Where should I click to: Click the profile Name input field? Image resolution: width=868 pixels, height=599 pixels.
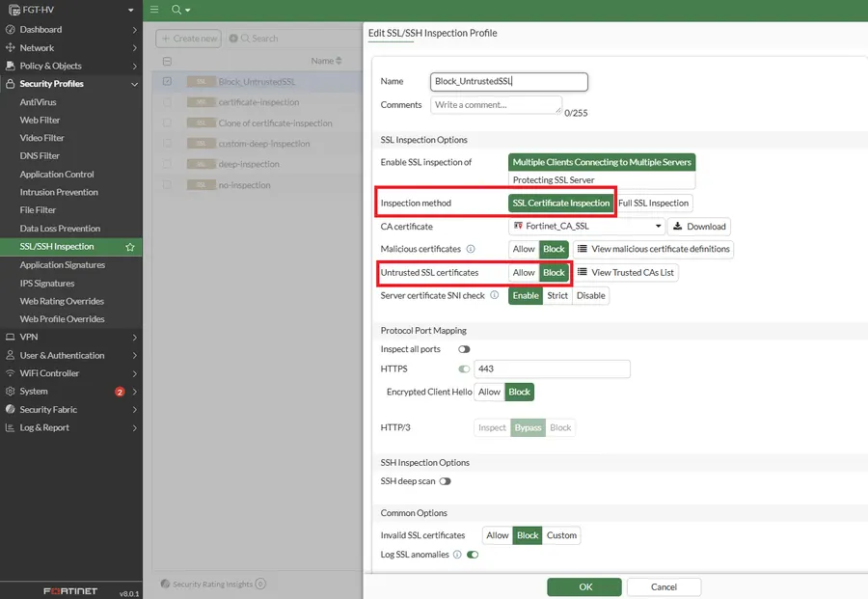pos(508,81)
